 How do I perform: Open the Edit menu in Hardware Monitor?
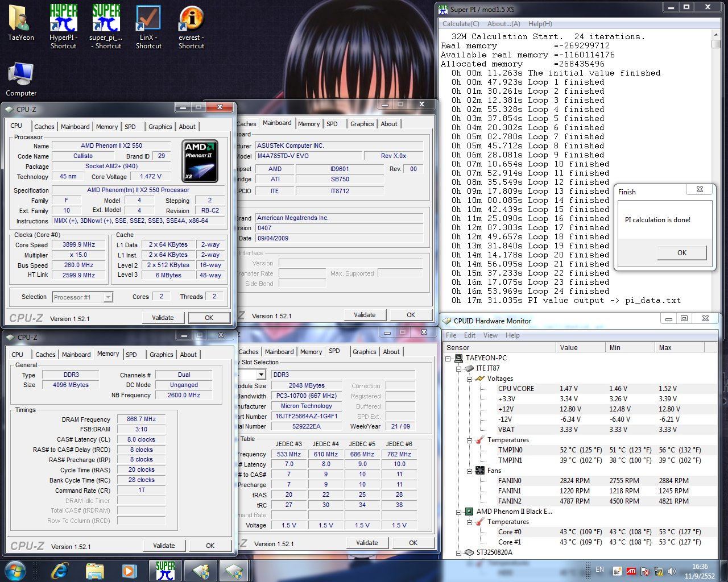pos(470,335)
